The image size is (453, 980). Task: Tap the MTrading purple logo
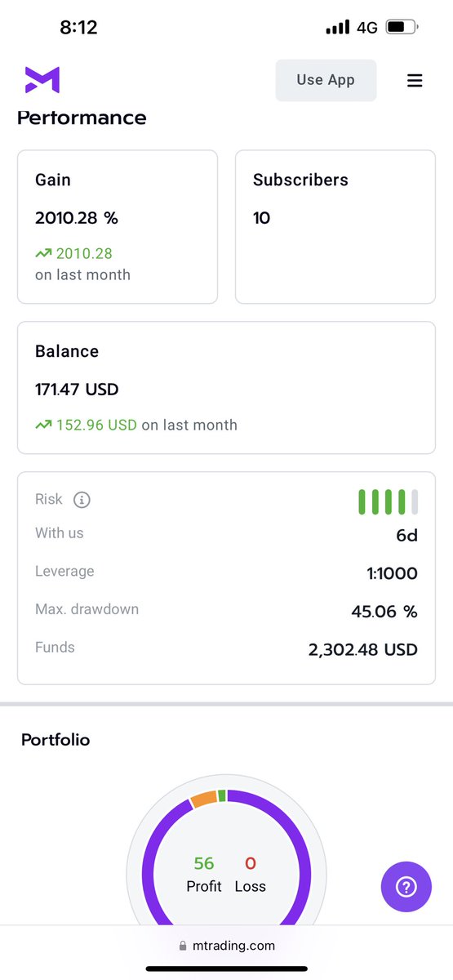[x=42, y=80]
